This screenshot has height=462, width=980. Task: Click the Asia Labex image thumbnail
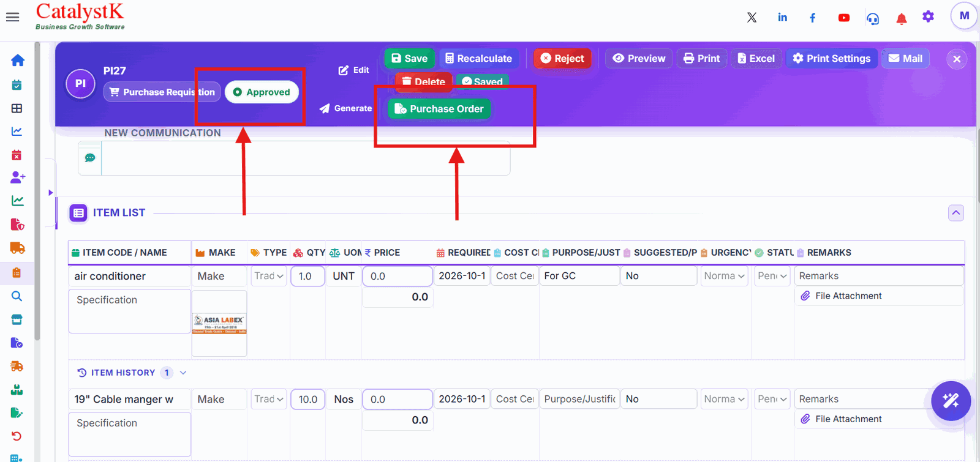tap(219, 324)
